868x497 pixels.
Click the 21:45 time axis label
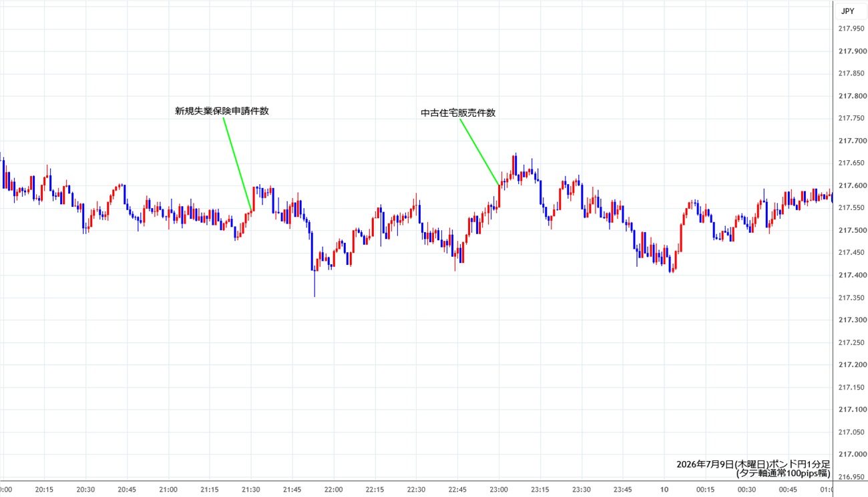pos(292,489)
